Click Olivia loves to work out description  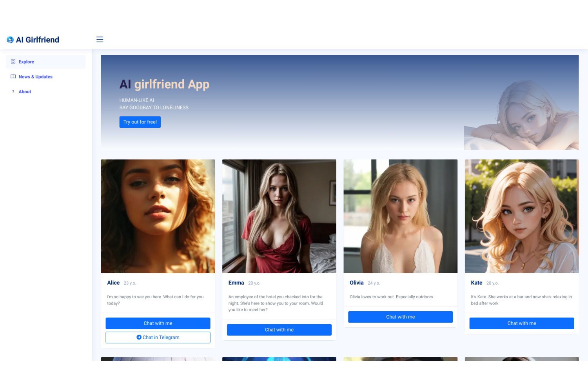pyautogui.click(x=391, y=297)
